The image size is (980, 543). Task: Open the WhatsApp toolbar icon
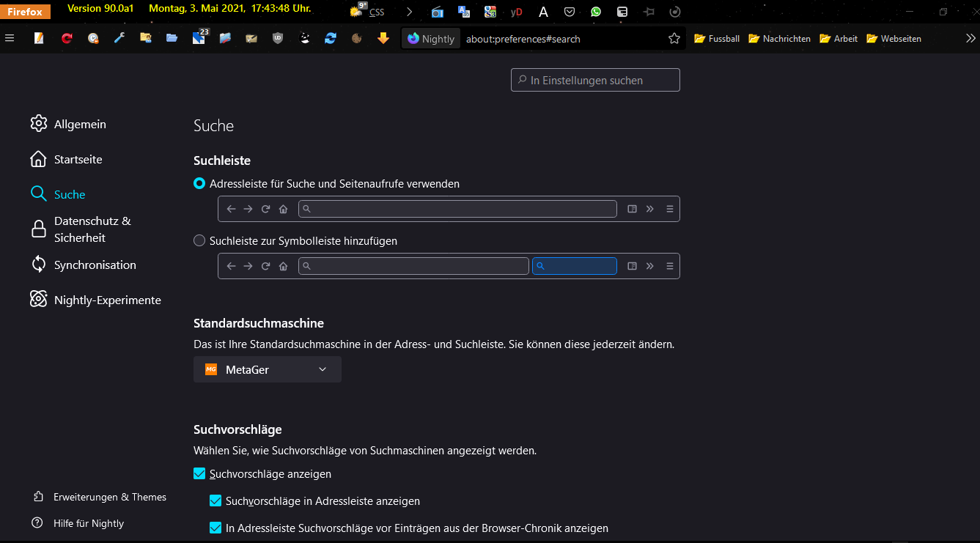point(595,12)
